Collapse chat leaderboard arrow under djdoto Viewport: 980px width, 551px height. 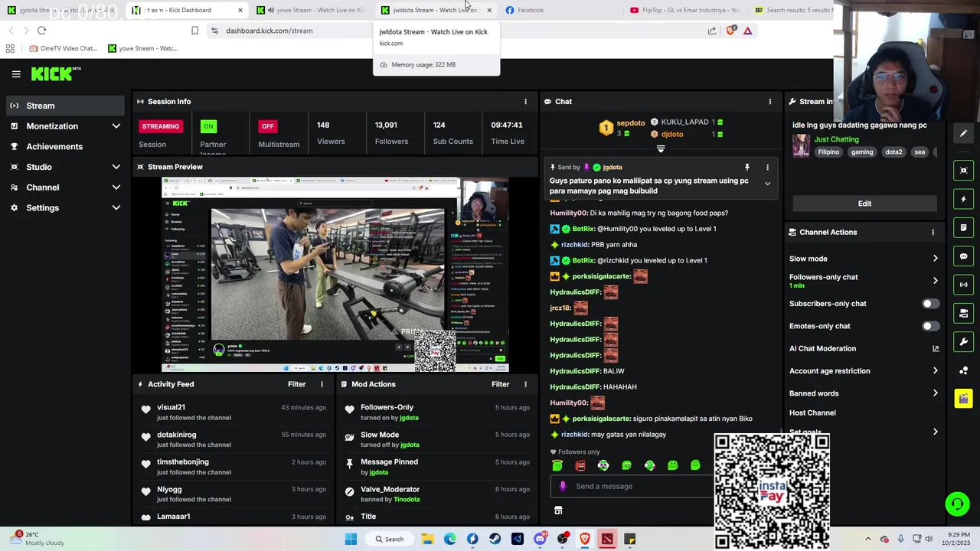pyautogui.click(x=661, y=149)
